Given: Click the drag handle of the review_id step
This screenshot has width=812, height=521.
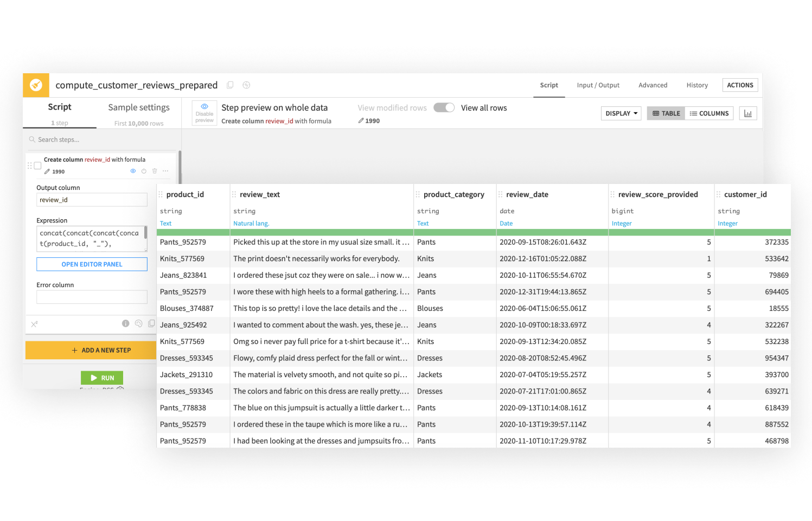Looking at the screenshot, I should [x=30, y=165].
